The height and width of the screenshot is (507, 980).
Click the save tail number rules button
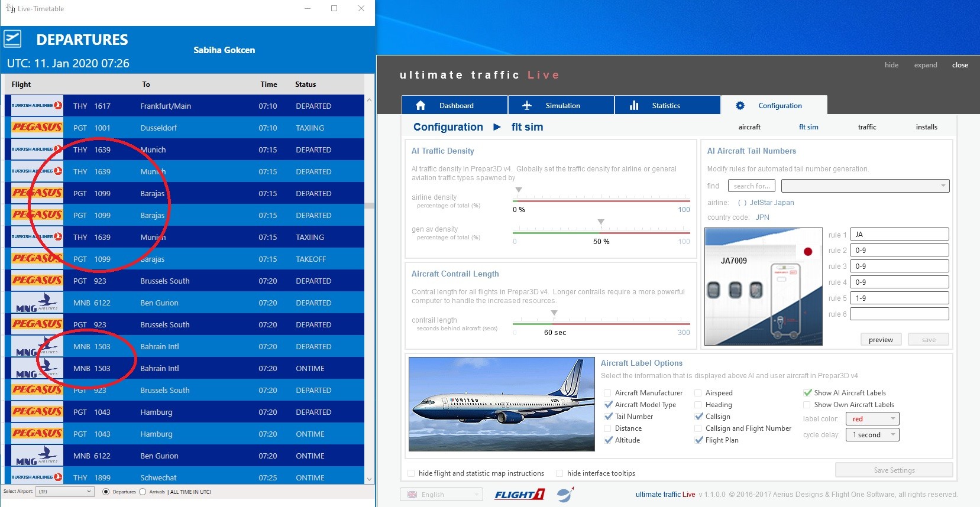click(929, 340)
